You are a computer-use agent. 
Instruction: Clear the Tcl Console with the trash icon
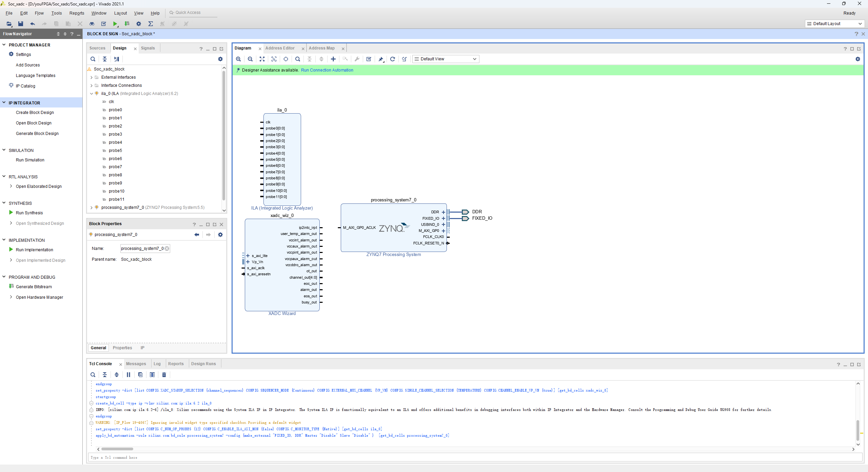pyautogui.click(x=164, y=375)
